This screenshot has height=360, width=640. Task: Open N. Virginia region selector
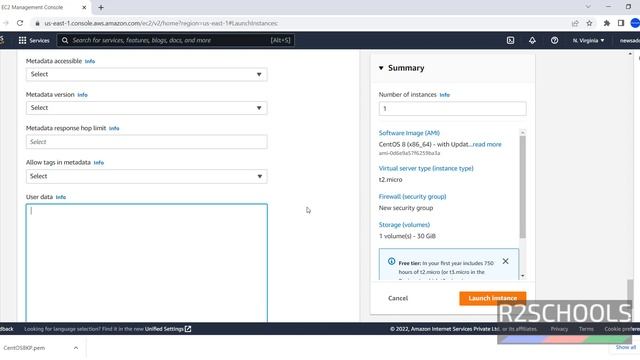[x=588, y=40]
